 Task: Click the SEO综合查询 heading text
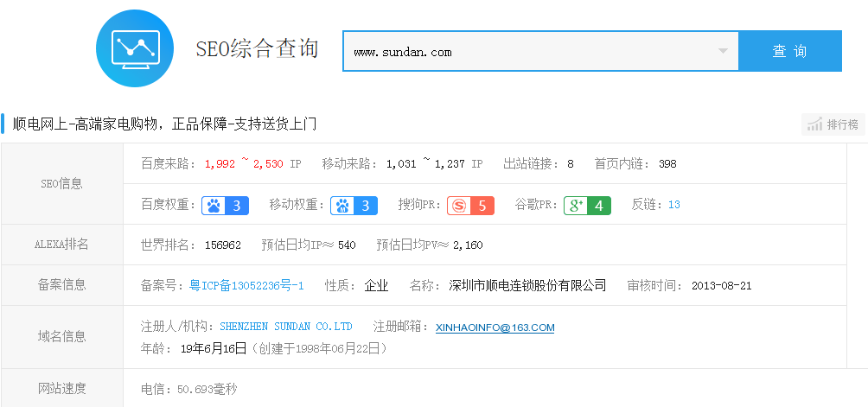[257, 48]
